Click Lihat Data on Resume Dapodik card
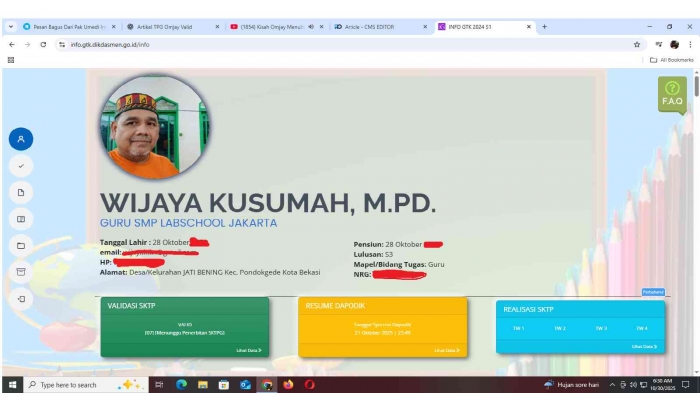Viewport: 700px width, 393px height. [447, 350]
